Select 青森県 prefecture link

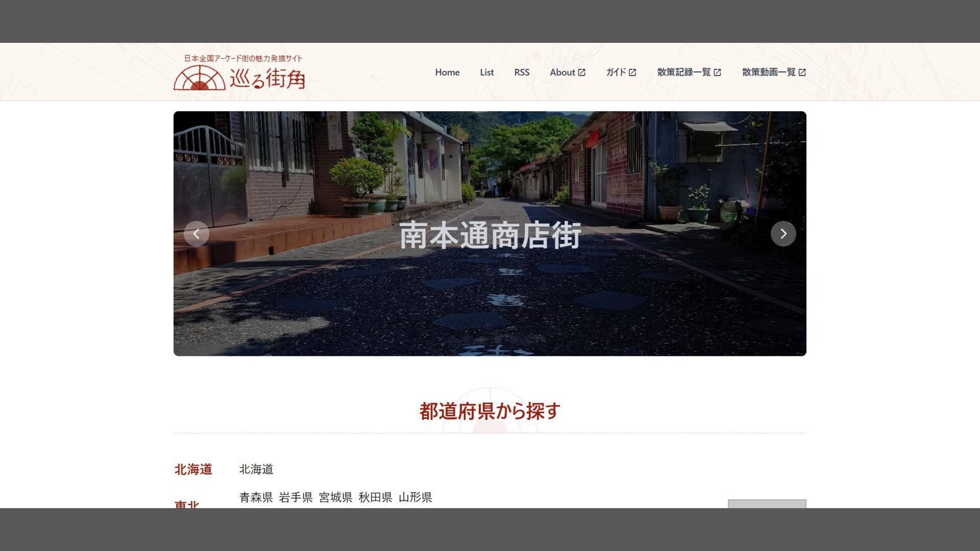tap(256, 497)
